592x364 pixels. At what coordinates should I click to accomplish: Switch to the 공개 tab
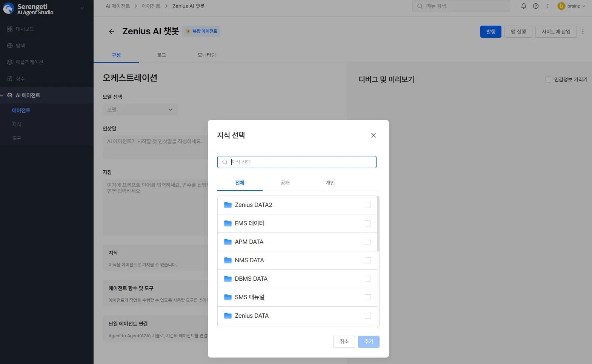pyautogui.click(x=285, y=183)
